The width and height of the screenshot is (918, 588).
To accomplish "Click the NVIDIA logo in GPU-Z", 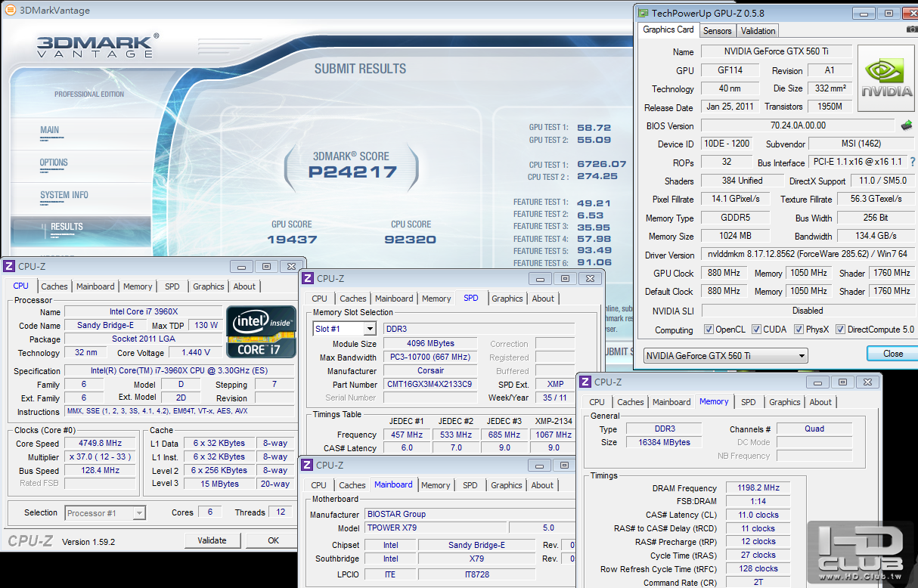I will tap(886, 78).
